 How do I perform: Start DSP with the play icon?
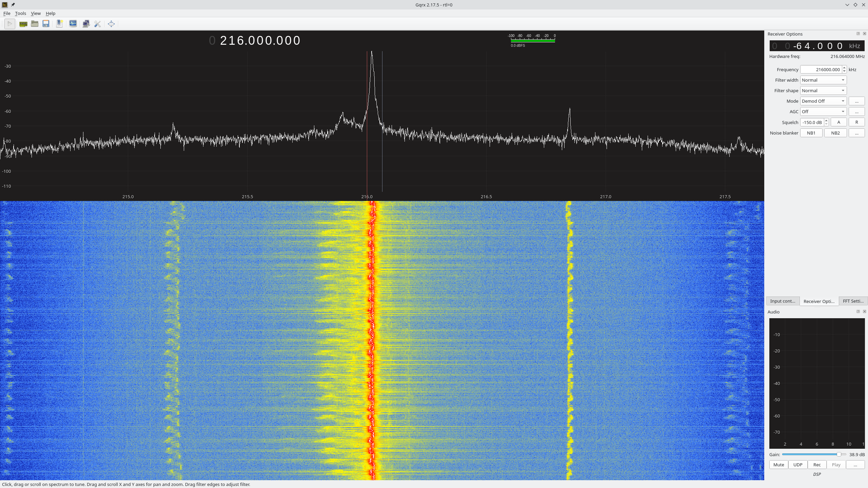10,24
